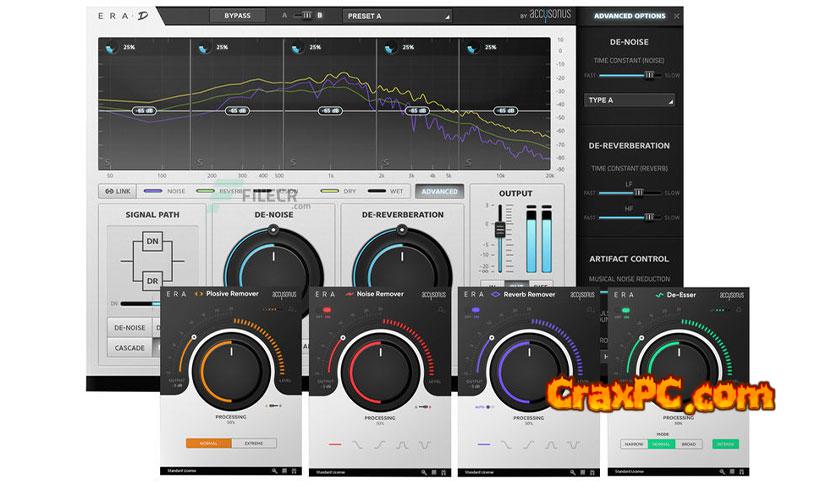Solo the third frequency band with S
This screenshot has height=484, width=836.
pos(293,163)
